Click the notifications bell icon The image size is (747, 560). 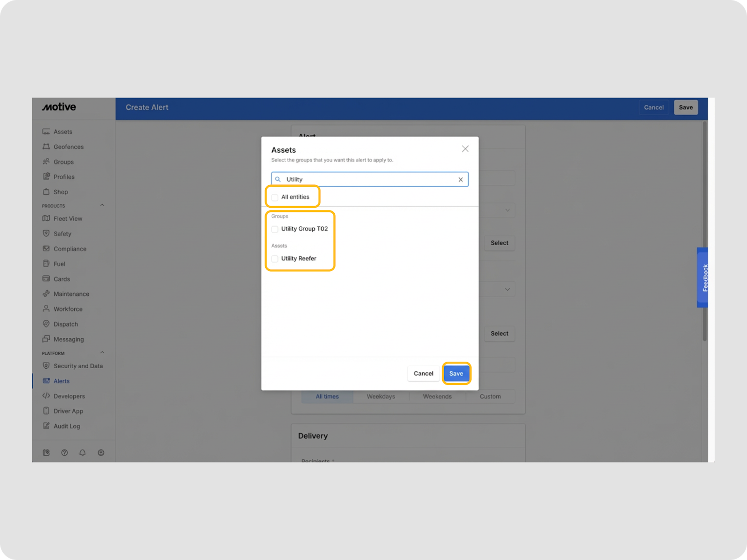83,453
